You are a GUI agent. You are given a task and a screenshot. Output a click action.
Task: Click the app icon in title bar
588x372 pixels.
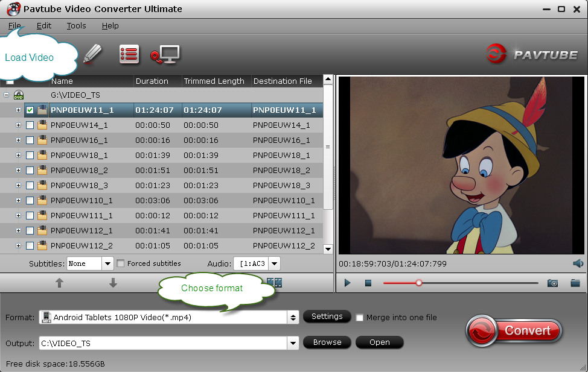click(x=13, y=8)
